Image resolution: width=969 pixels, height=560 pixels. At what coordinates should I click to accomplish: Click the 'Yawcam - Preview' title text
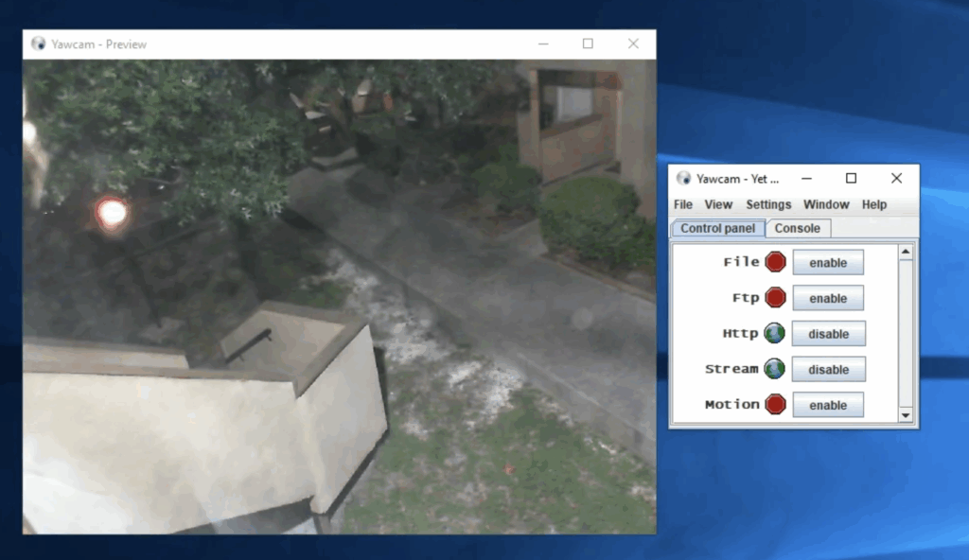tap(98, 44)
